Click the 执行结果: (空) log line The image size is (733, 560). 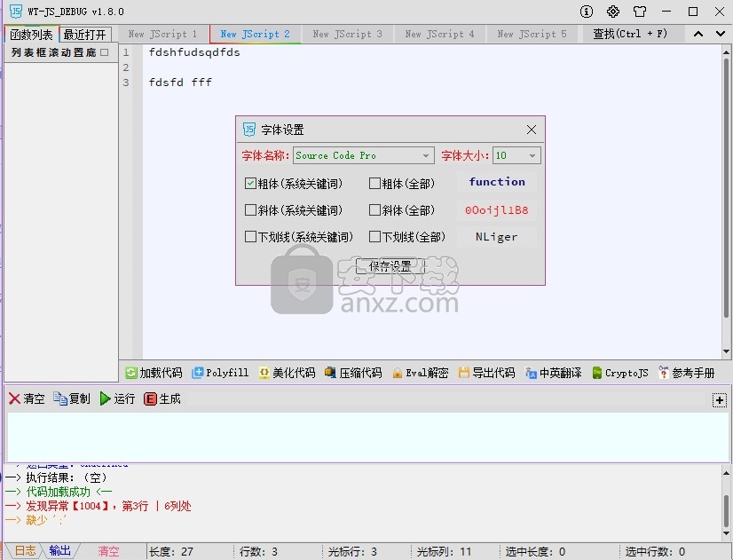coord(56,477)
